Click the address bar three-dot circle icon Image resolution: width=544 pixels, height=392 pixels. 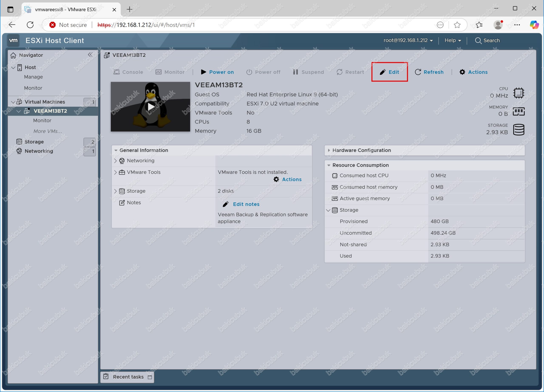[x=440, y=25]
